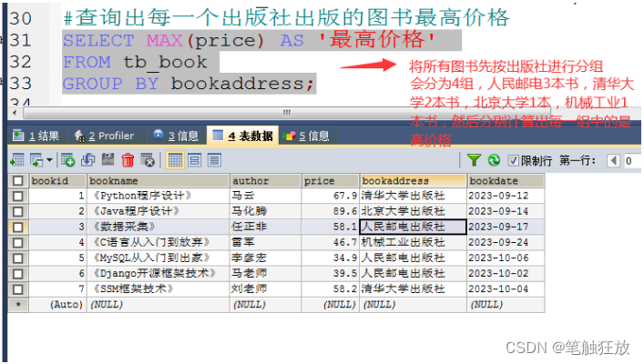The height and width of the screenshot is (364, 644).
Task: Check the row checkbox for bookid 7
Action: point(17,289)
